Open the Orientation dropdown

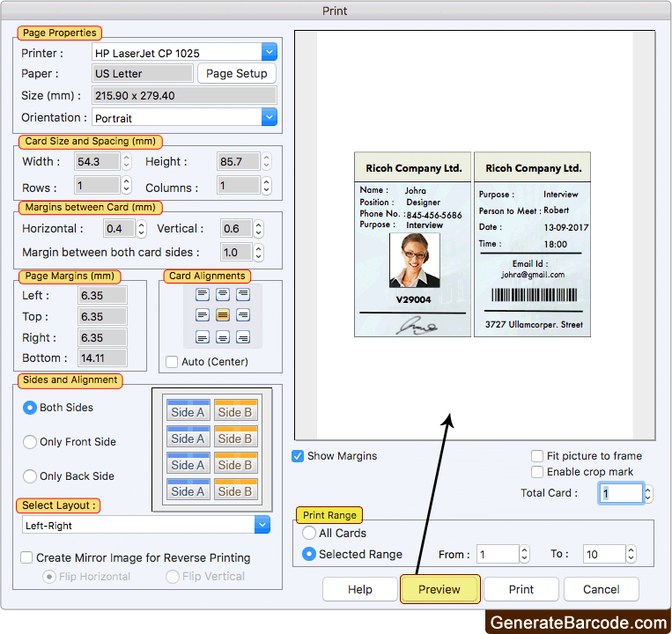tap(270, 117)
